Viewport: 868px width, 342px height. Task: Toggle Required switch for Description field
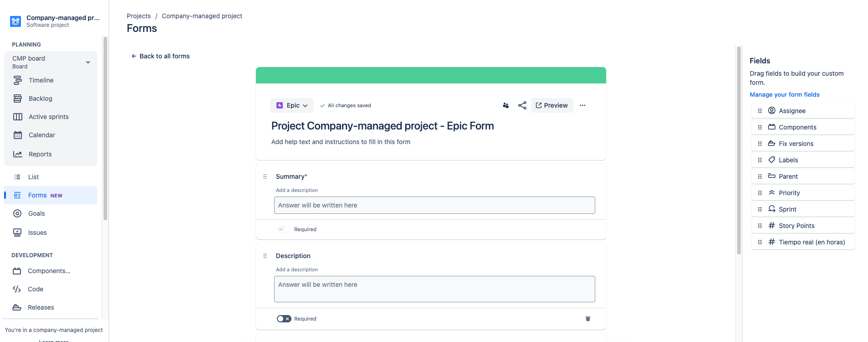[x=284, y=319]
